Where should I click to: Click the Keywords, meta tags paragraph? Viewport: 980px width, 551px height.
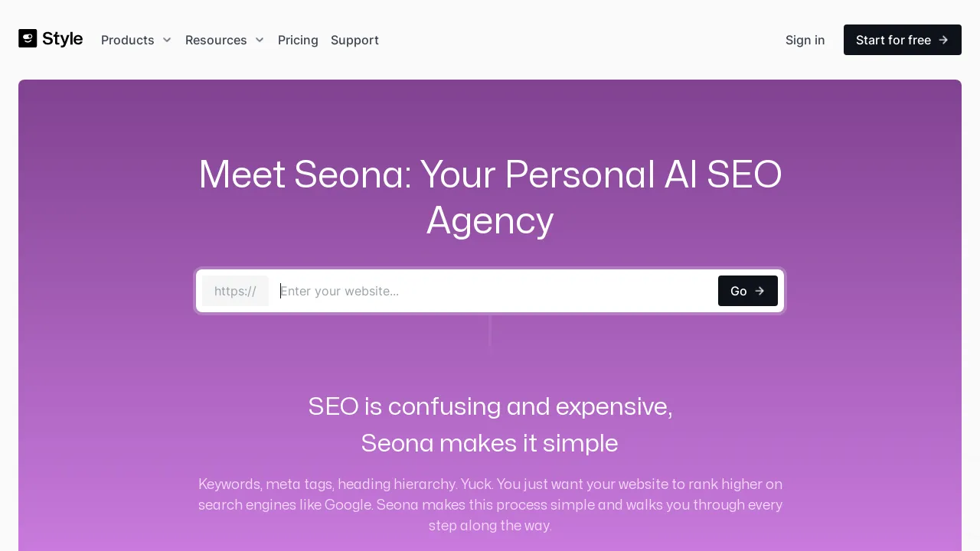(x=490, y=504)
